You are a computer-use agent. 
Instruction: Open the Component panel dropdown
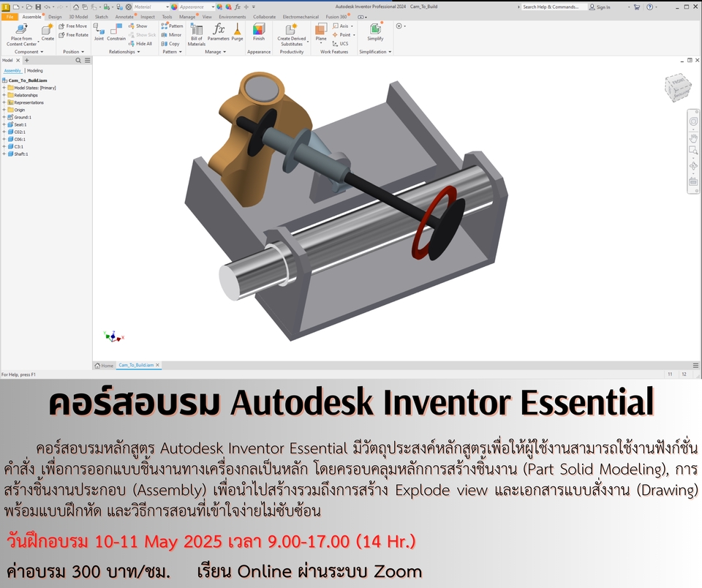coord(41,51)
